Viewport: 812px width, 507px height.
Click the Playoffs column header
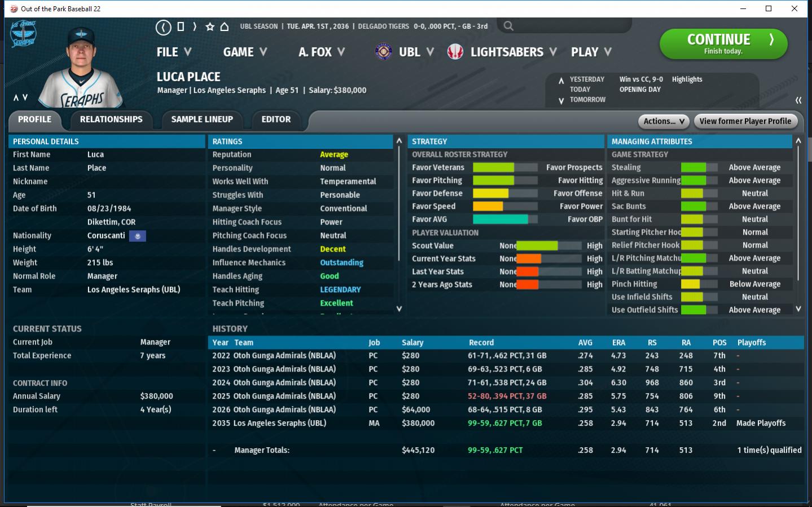pos(752,343)
